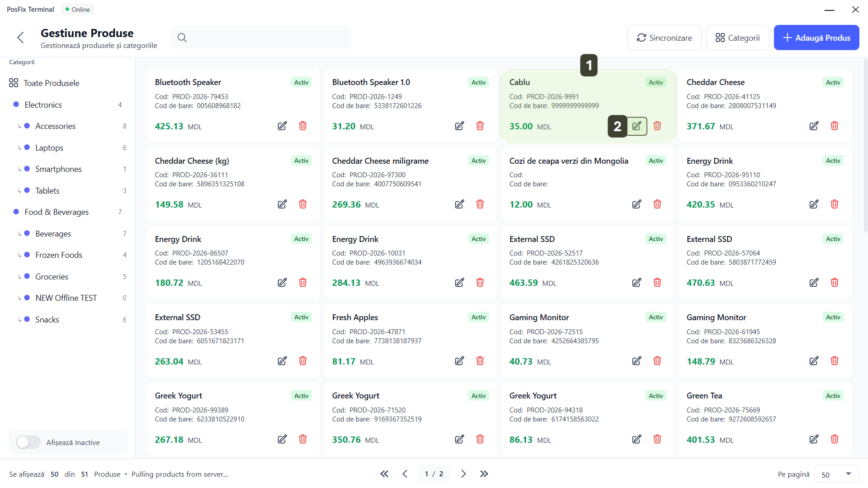Viewport: 868px width, 488px height.
Task: Edit the Green Tea product
Action: point(814,439)
